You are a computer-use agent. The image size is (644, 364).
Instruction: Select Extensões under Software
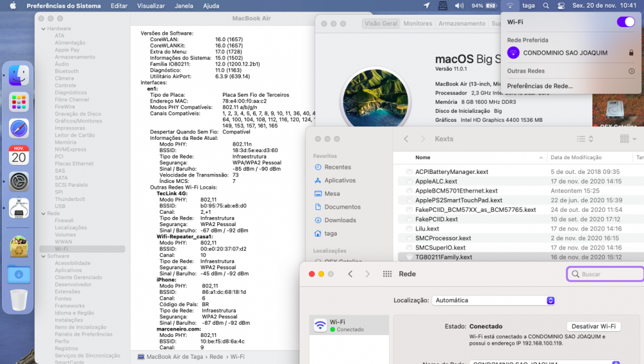68,292
